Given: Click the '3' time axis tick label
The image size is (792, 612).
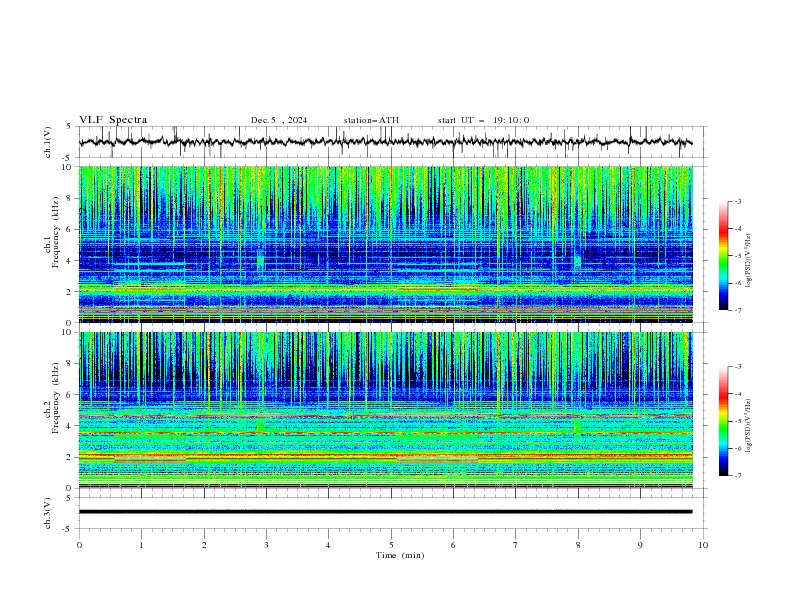Looking at the screenshot, I should click(x=266, y=545).
